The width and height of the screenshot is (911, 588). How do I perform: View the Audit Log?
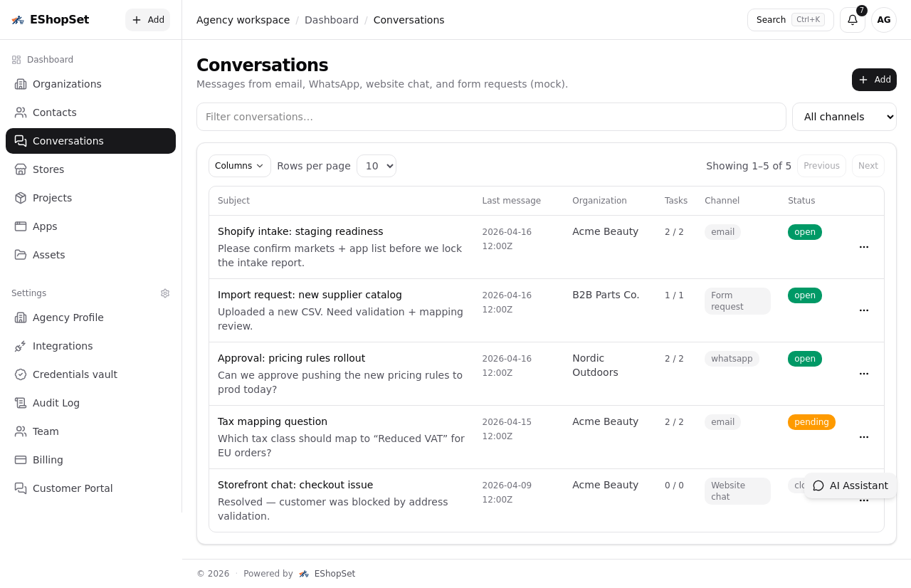click(x=56, y=402)
